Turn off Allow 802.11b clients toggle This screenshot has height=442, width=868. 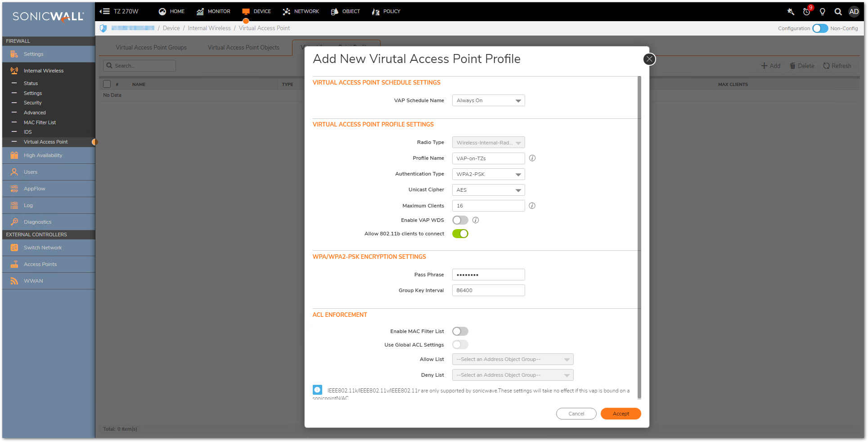pyautogui.click(x=460, y=234)
